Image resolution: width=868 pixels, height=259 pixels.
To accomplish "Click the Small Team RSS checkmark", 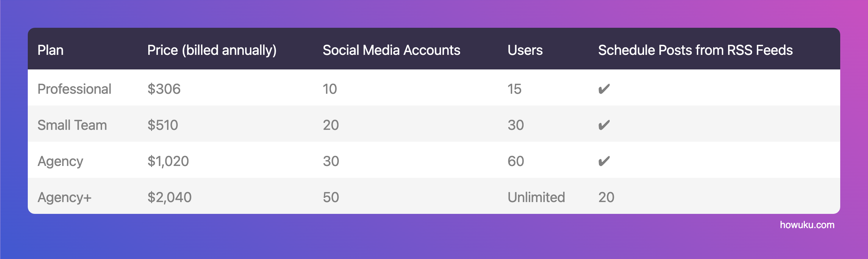I will (x=604, y=125).
